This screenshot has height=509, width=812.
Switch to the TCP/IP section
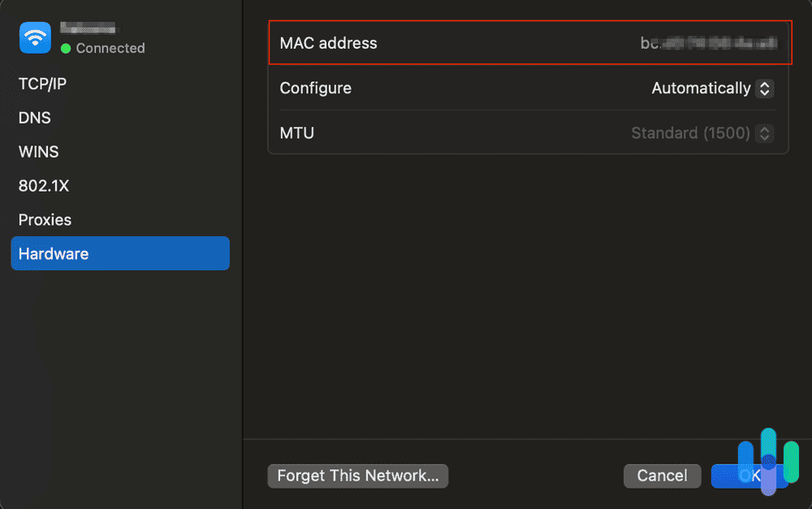42,84
